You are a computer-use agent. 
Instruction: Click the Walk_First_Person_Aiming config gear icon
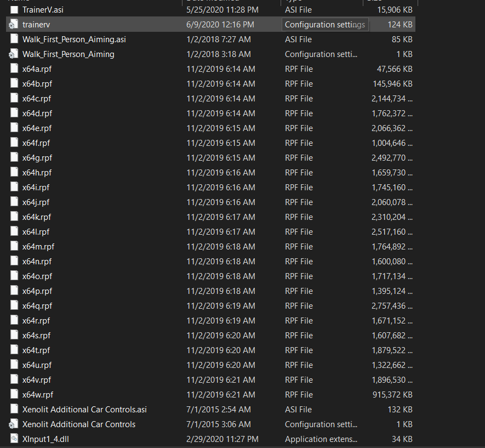13,54
